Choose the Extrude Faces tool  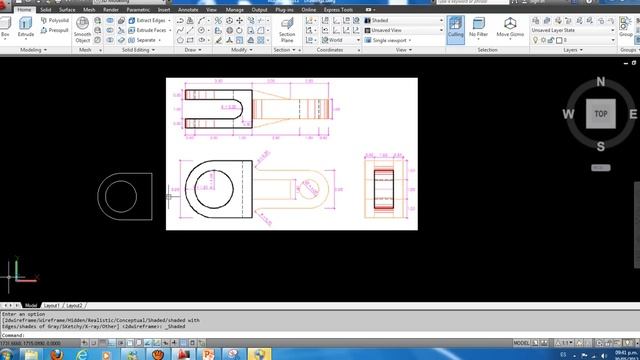(148, 30)
